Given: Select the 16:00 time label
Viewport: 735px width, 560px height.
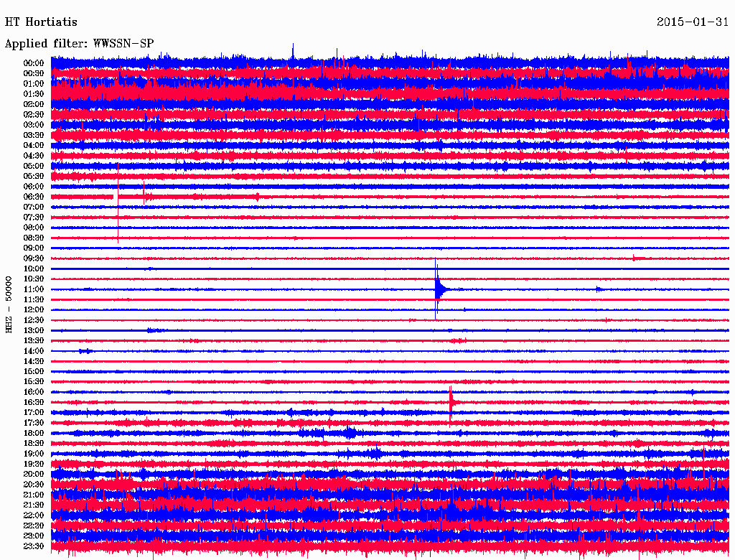Looking at the screenshot, I should [34, 392].
